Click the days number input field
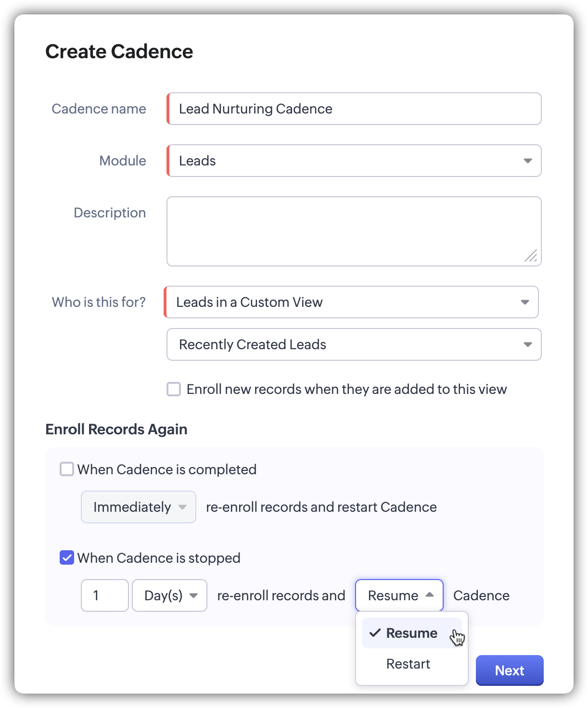Screen dimensions: 588x708 pos(105,595)
